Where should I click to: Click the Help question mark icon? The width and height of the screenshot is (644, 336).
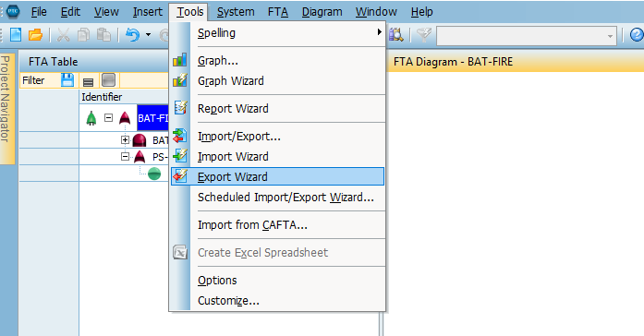[637, 35]
